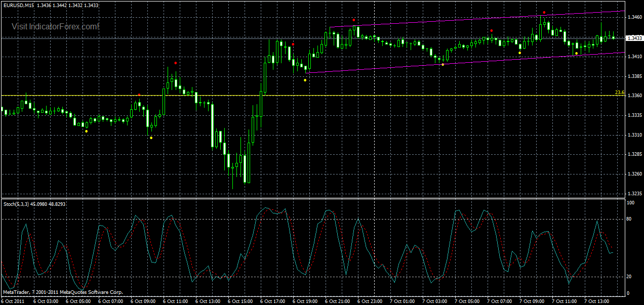Select the red signal dot at the 7 Oct 09:00 peak
This screenshot has width=644, height=305.
(x=544, y=12)
